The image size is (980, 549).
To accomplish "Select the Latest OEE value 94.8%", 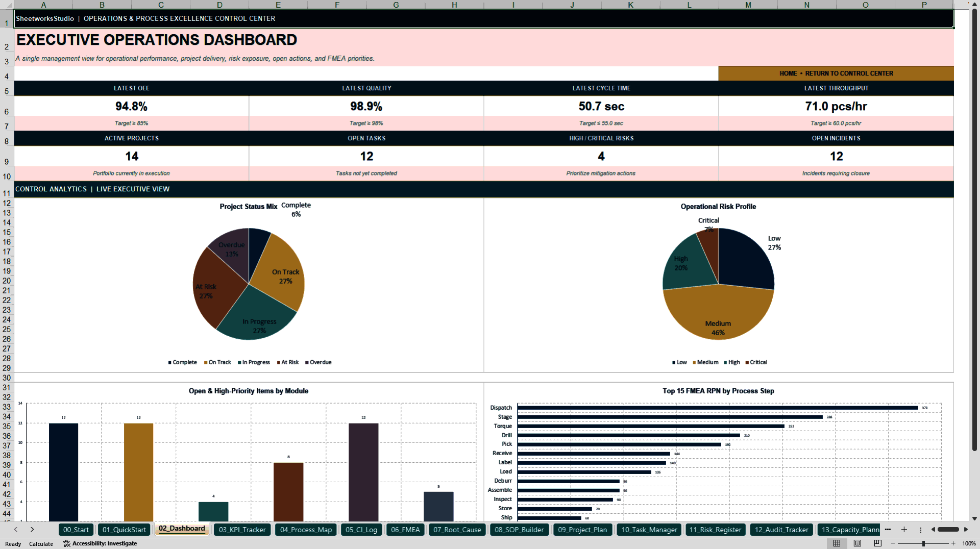I will coord(131,106).
